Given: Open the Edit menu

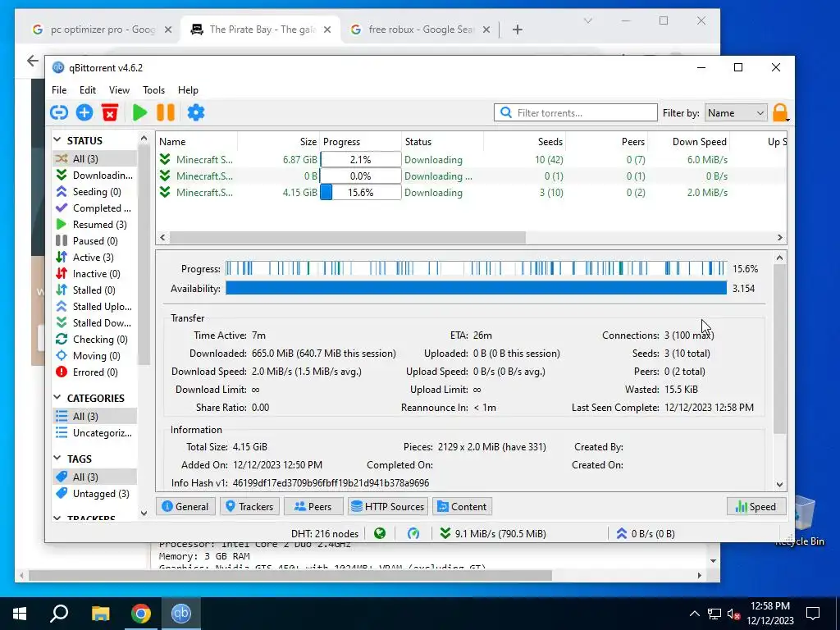Looking at the screenshot, I should pos(87,90).
